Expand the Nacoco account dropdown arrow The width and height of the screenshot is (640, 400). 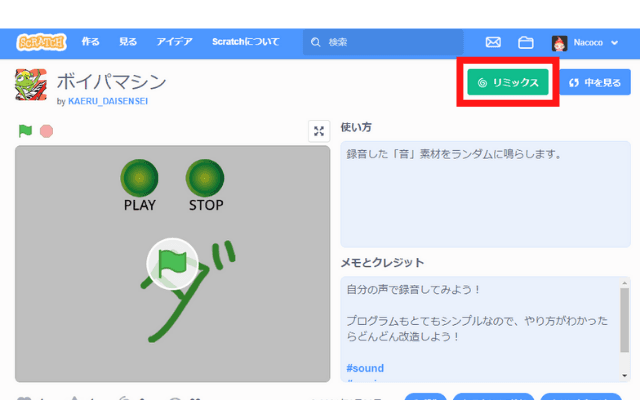614,42
